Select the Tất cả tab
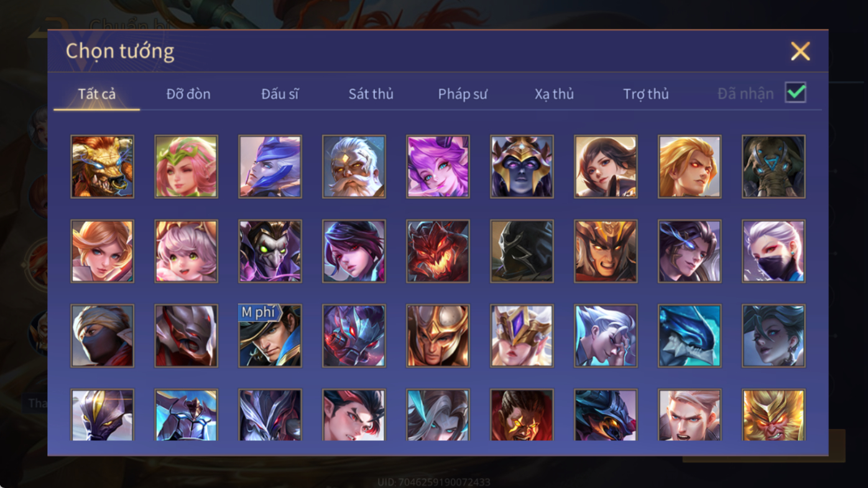 (97, 94)
